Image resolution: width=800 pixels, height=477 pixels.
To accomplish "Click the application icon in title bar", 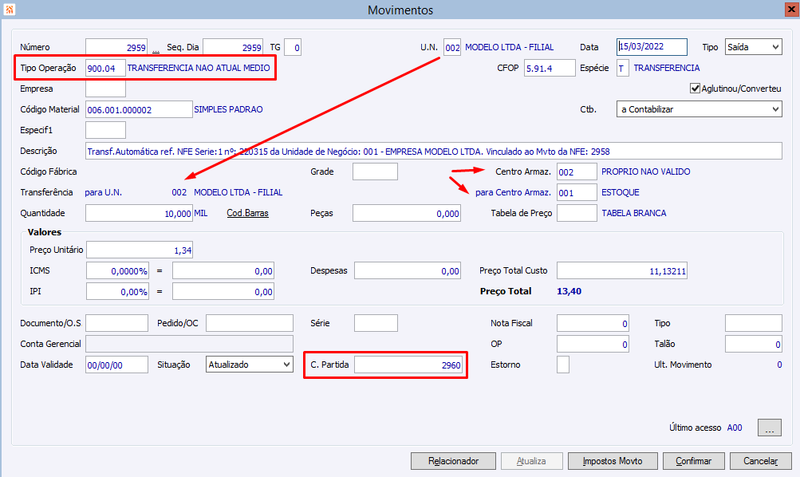I will coord(9,9).
